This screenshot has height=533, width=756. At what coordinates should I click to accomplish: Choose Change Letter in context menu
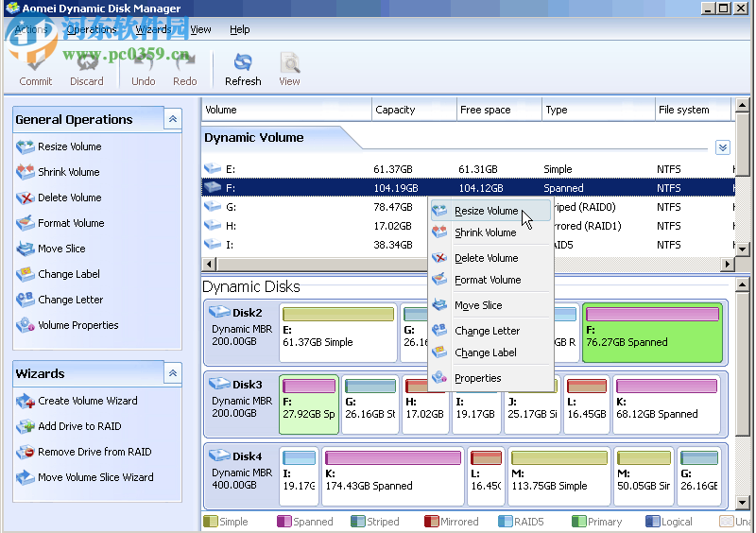(490, 331)
